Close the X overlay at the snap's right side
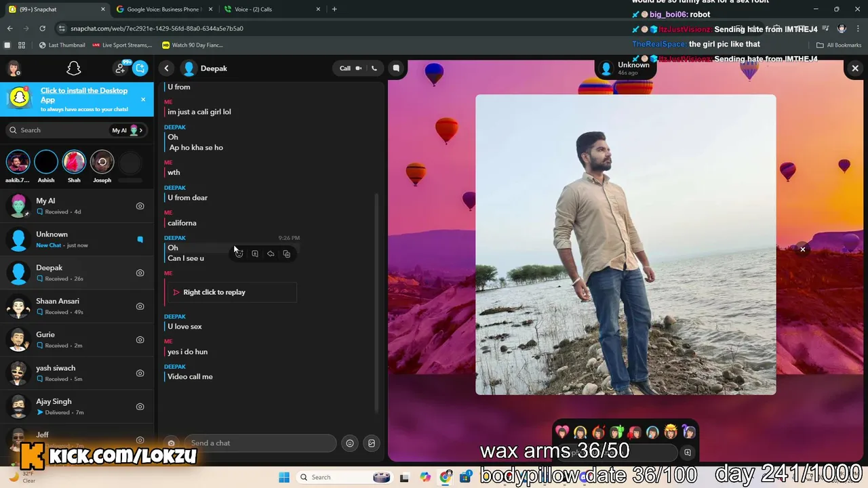 point(803,249)
